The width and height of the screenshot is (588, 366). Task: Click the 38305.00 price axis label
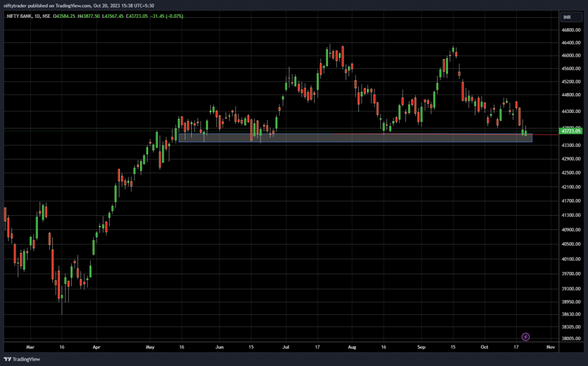571,327
